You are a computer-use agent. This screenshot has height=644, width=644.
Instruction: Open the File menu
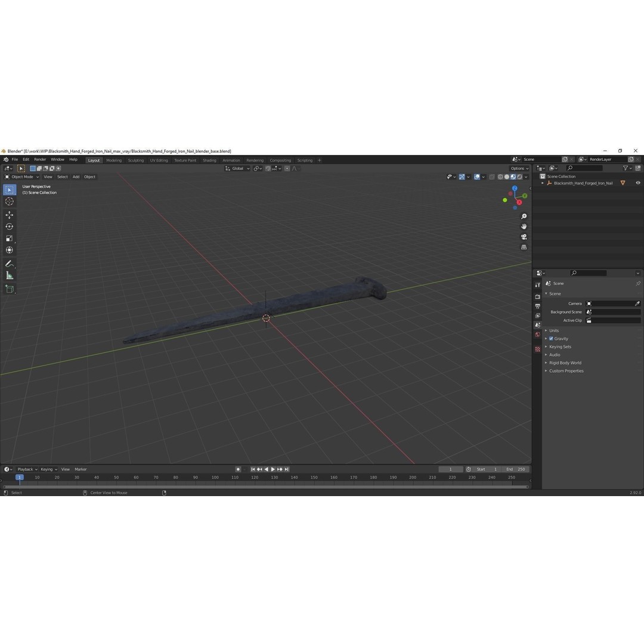pos(15,159)
